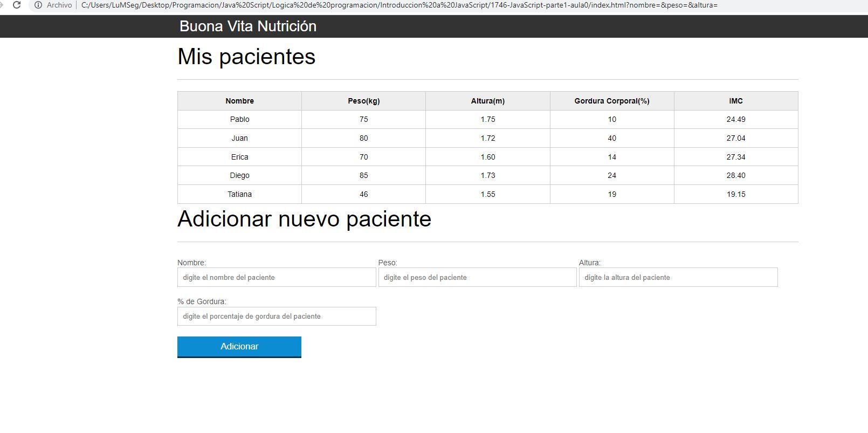Click the Peso(kg) column header

(x=364, y=101)
